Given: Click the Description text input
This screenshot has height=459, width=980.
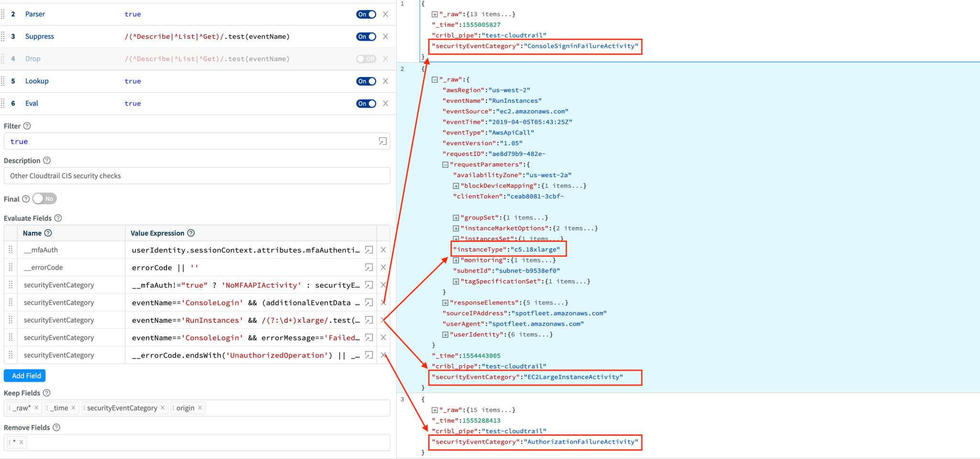Looking at the screenshot, I should pyautogui.click(x=197, y=176).
